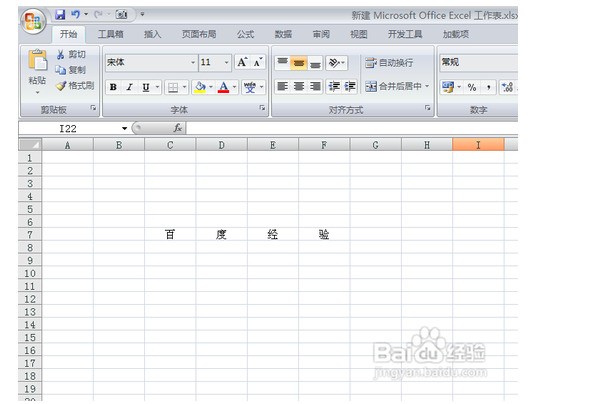Click 合并后居中 merge button
Viewport: 598px width, 404px height.
coord(393,87)
